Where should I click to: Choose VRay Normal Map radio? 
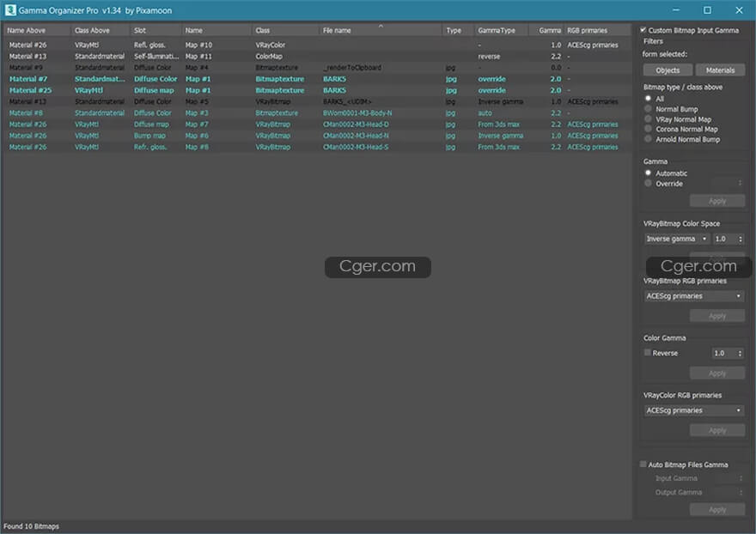pos(648,119)
